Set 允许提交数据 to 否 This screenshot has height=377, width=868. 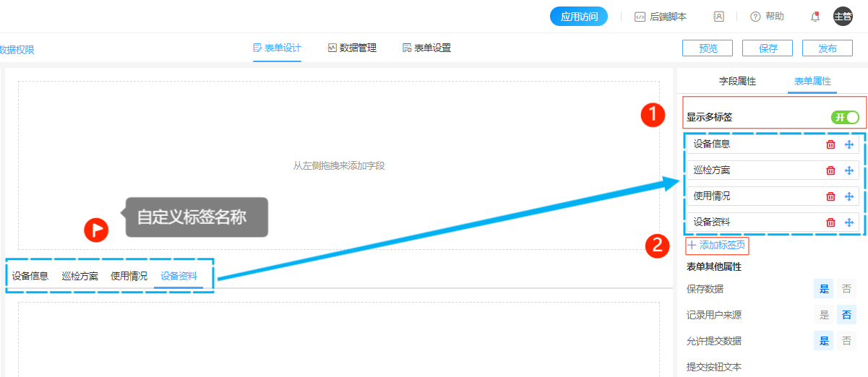pos(846,341)
